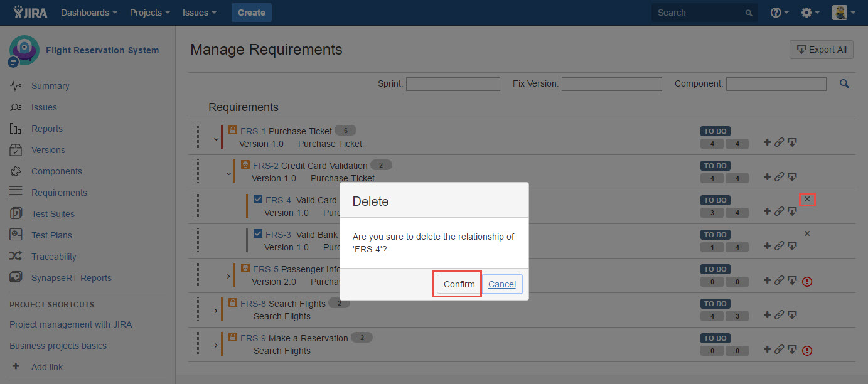Click the export icon in FRS-2 row

point(792,177)
